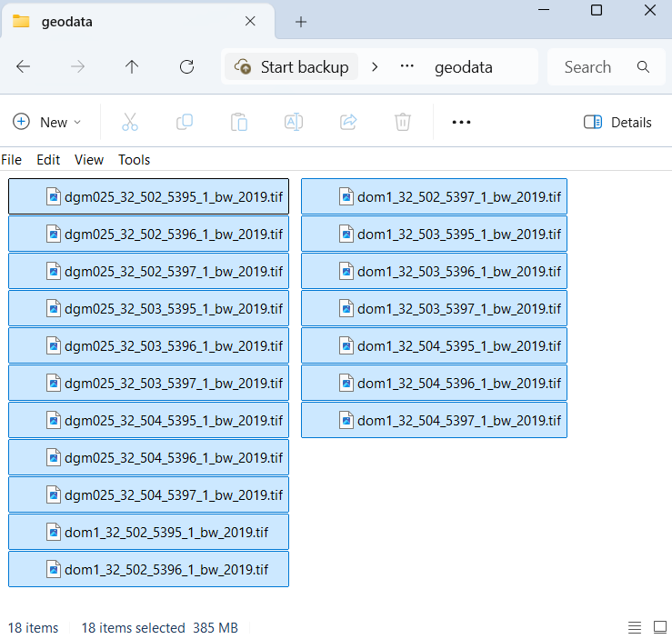Screen dimensions: 672x639
Task: Click the Paste clipboard icon
Action: (239, 122)
